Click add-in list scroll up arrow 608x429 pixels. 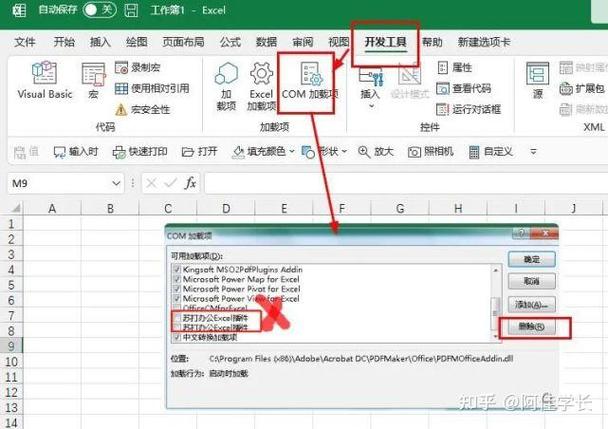pyautogui.click(x=496, y=270)
